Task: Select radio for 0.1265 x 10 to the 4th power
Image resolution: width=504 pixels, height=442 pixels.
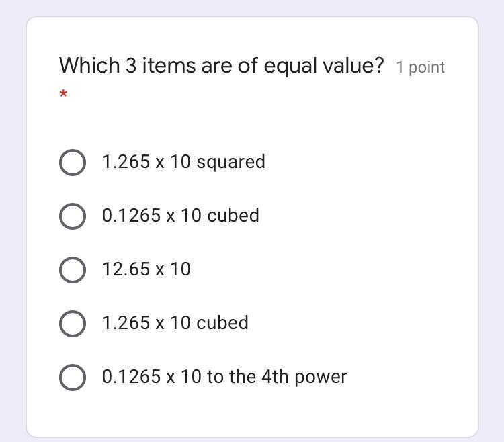Action: coord(73,377)
